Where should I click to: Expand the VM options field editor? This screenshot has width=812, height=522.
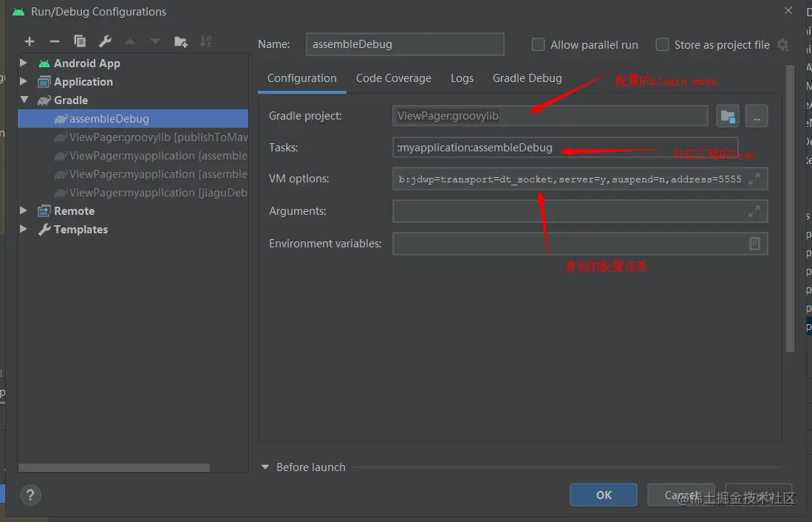click(754, 179)
